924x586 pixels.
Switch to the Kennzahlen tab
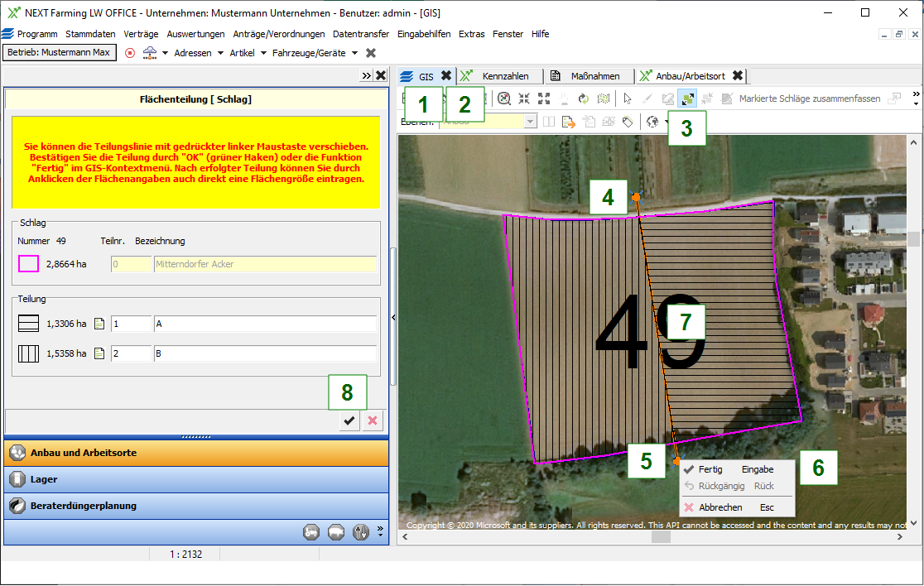pos(504,76)
